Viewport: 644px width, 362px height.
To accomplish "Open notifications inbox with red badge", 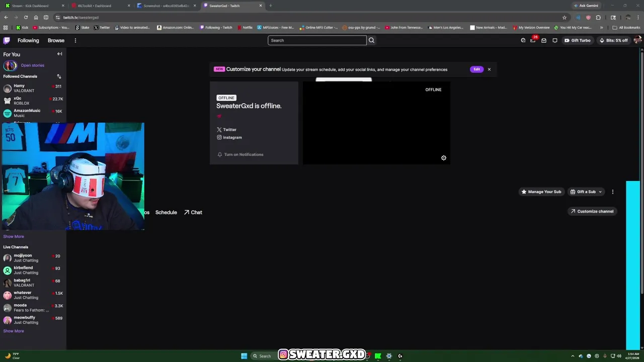I will [533, 40].
